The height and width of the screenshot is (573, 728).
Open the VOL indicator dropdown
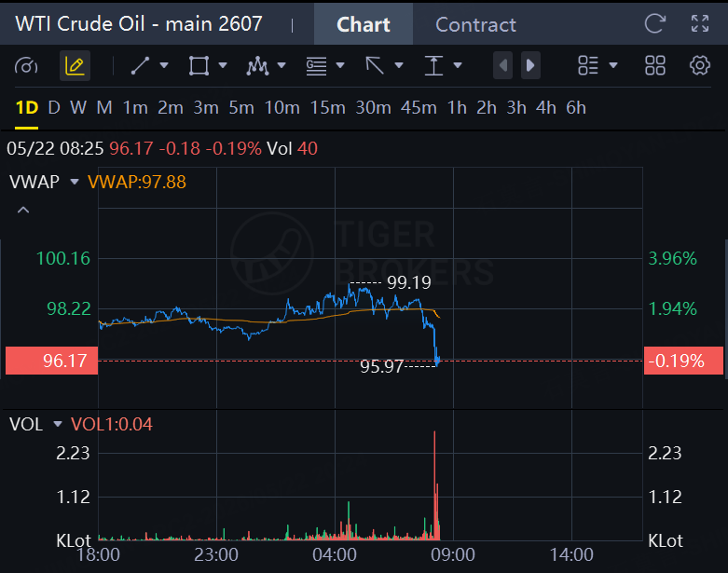click(x=58, y=424)
